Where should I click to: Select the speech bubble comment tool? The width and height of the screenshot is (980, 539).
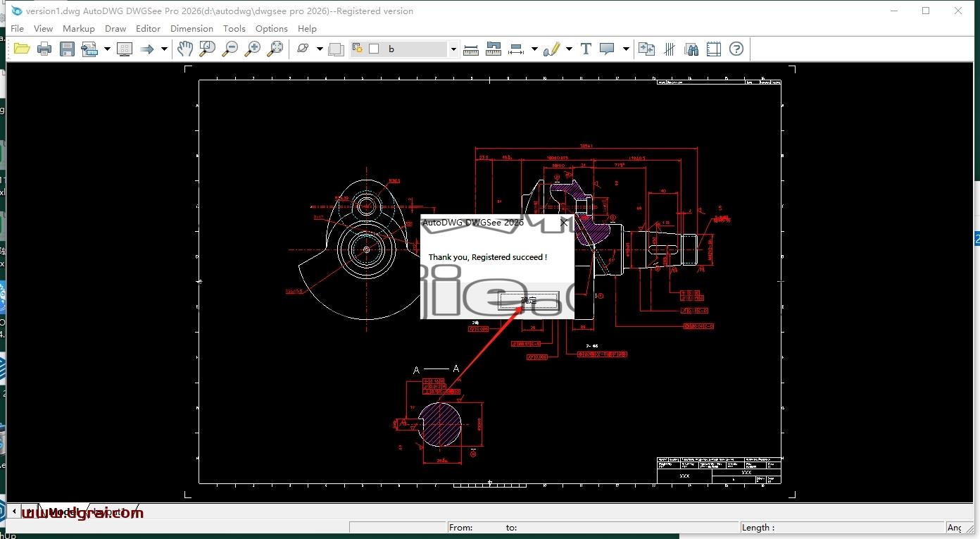[x=607, y=49]
